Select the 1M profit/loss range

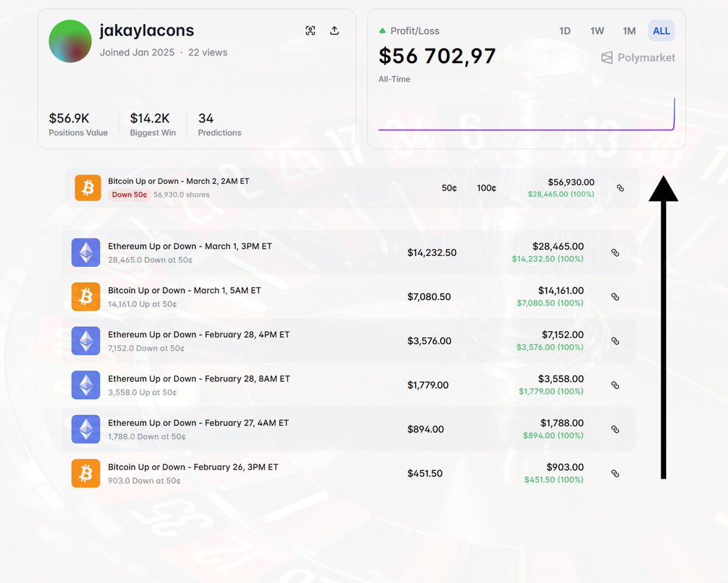629,31
